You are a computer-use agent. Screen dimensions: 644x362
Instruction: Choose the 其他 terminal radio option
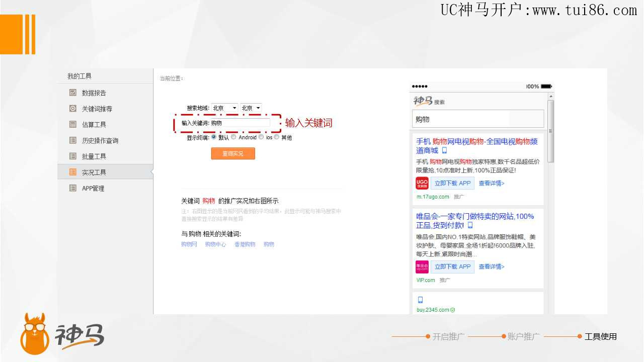[x=277, y=137]
